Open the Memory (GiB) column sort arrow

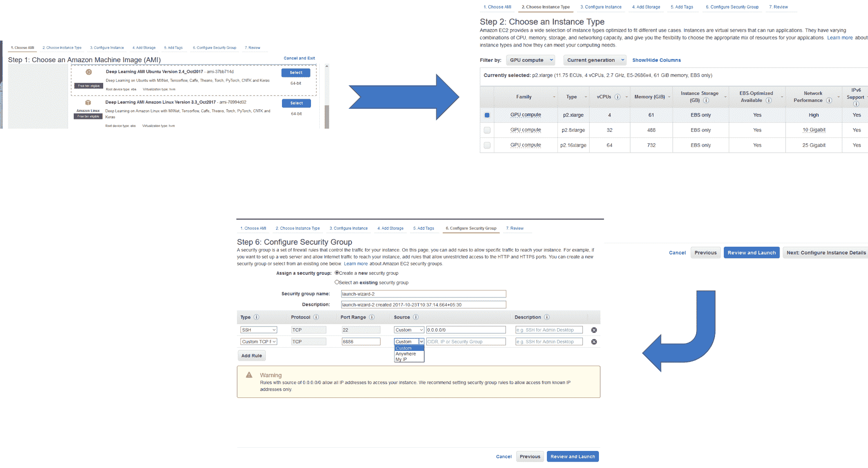669,97
